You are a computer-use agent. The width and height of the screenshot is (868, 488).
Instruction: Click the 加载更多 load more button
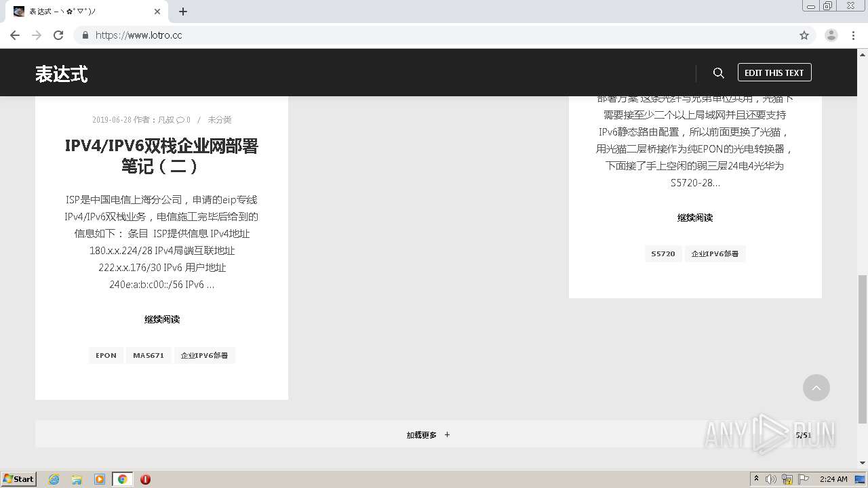click(429, 435)
